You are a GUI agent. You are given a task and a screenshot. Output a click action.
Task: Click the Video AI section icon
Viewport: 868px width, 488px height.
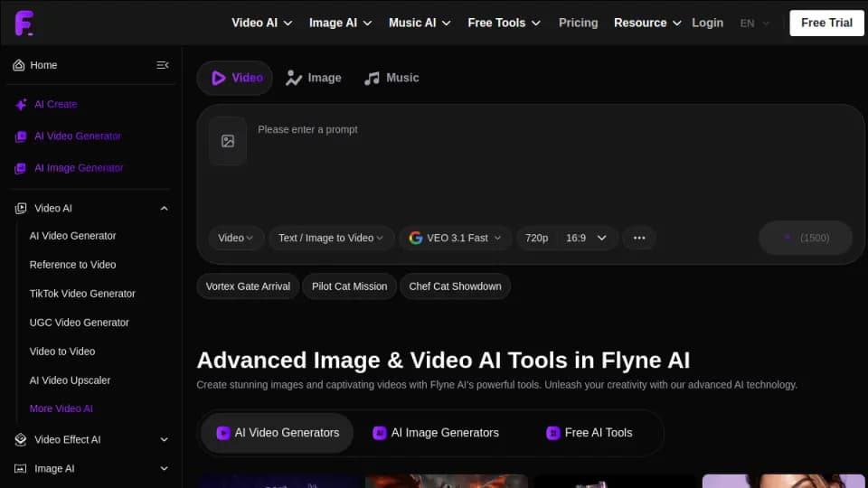point(21,209)
